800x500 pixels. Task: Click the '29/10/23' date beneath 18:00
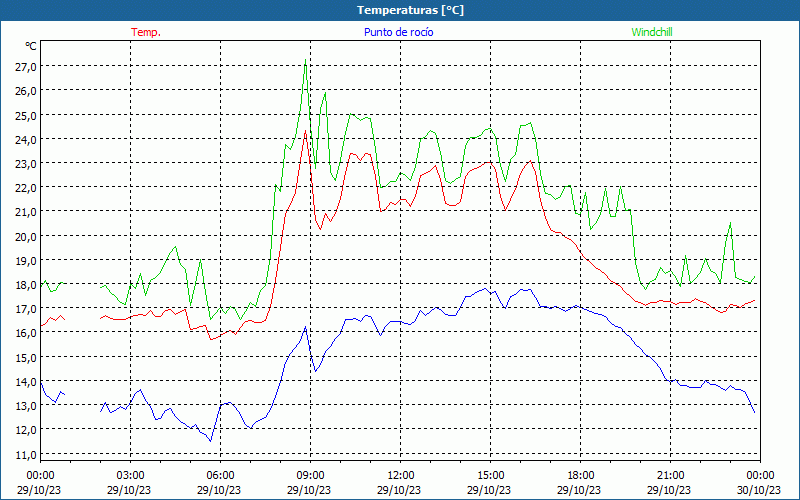pos(579,490)
